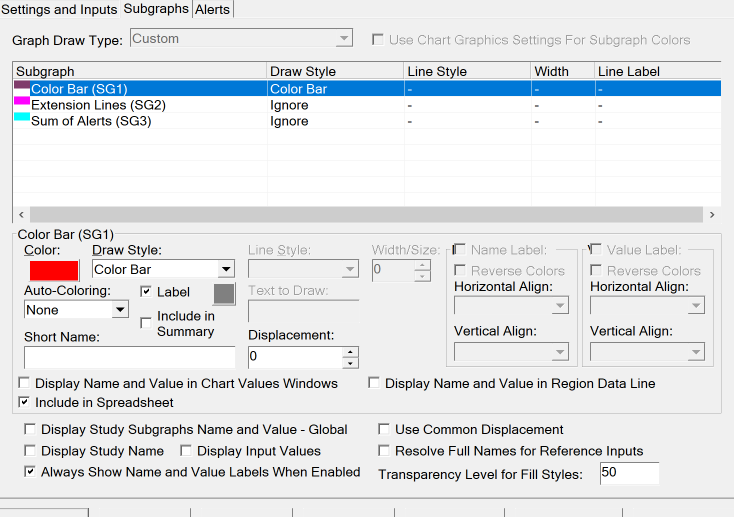Toggle Include in Spreadsheet checkbox
734x517 pixels.
click(25, 402)
